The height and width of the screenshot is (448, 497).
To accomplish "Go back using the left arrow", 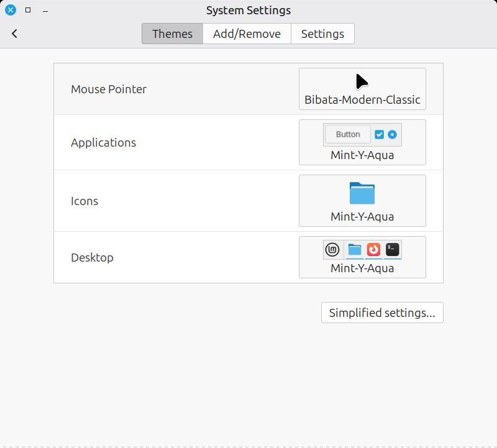I will [14, 34].
